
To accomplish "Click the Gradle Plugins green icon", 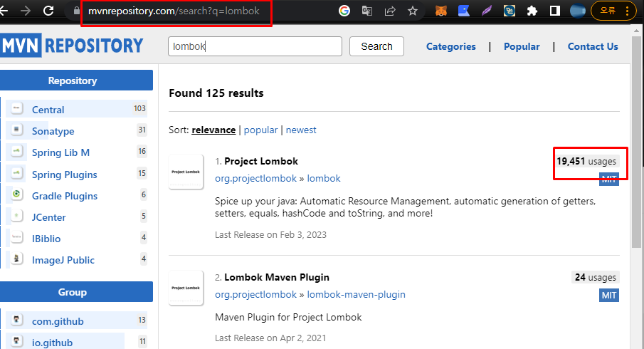I will tap(16, 194).
